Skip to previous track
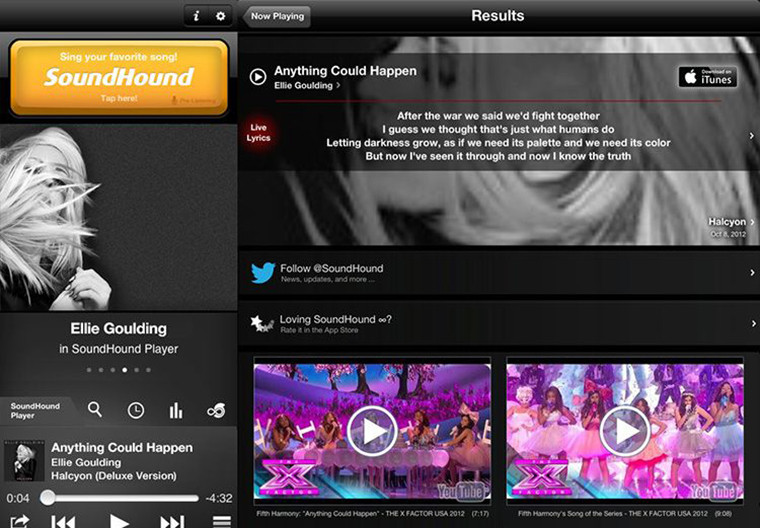Viewport: 760px width, 528px height. tap(63, 522)
